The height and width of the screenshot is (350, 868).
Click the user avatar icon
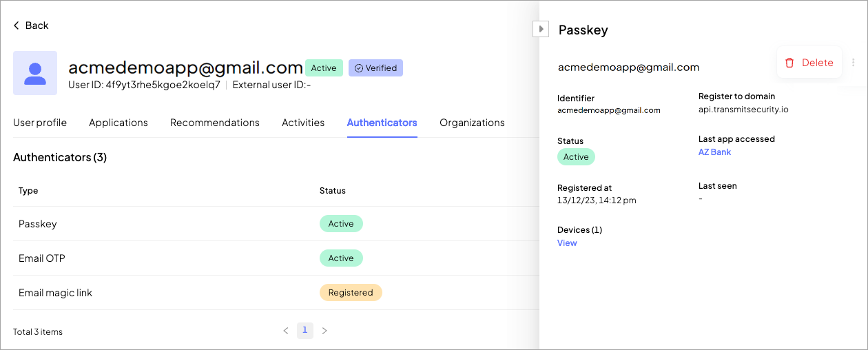tap(35, 73)
